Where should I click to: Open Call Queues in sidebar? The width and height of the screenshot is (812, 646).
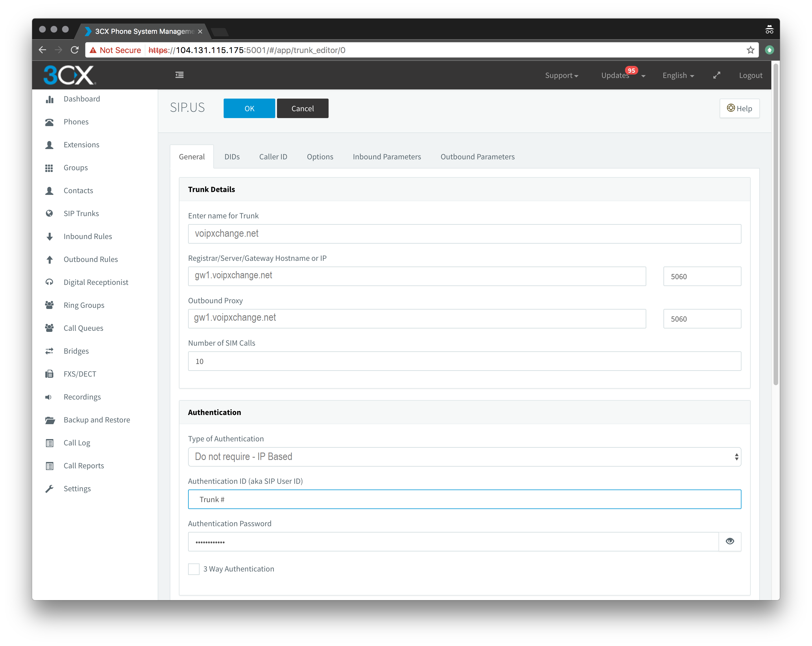[83, 328]
